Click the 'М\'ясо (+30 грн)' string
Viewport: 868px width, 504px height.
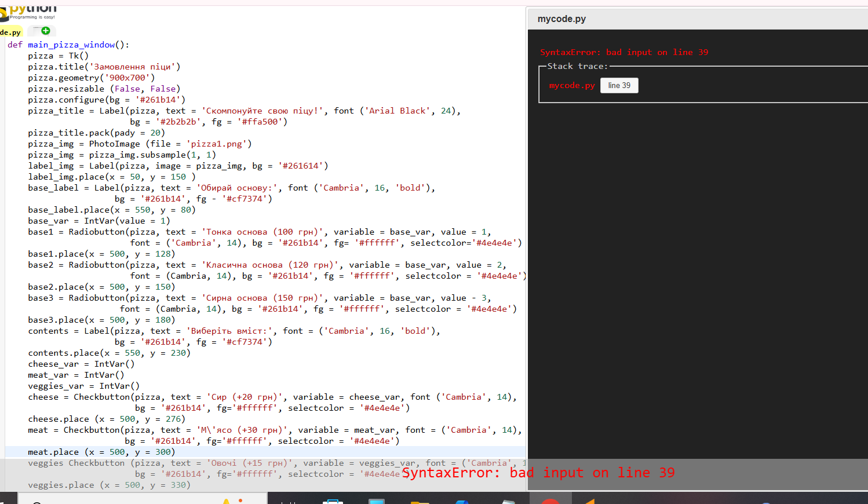point(242,430)
